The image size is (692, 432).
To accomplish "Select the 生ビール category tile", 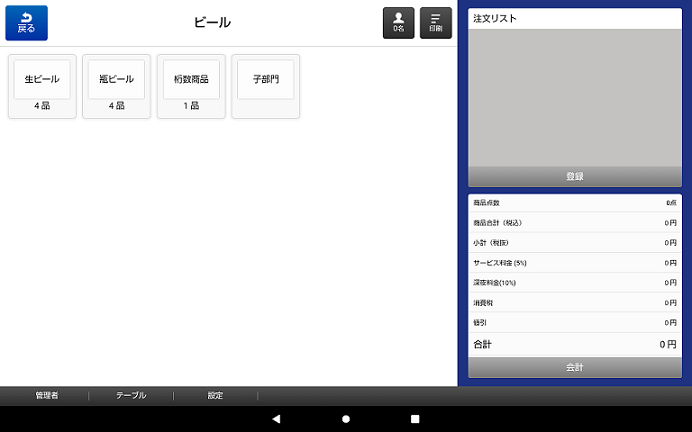I will (42, 86).
